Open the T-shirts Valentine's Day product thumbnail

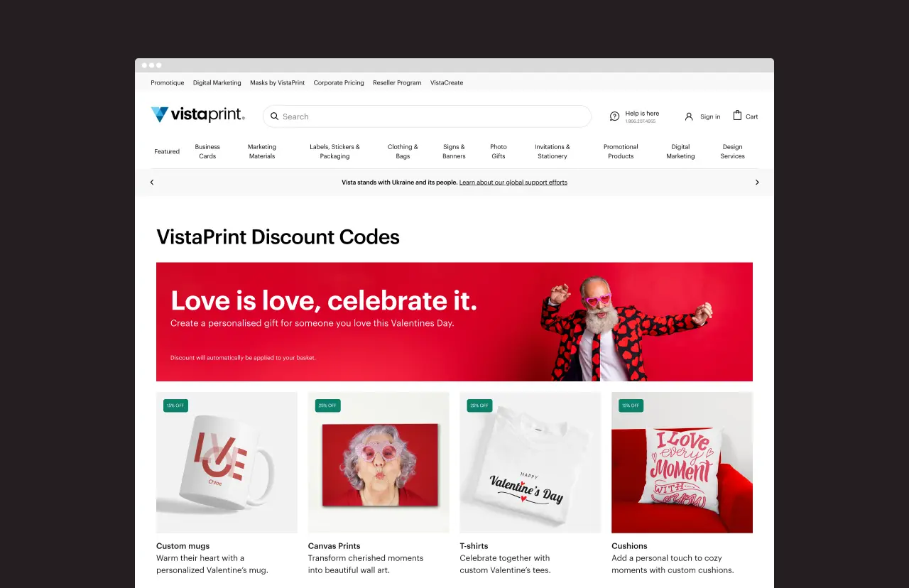pos(530,462)
